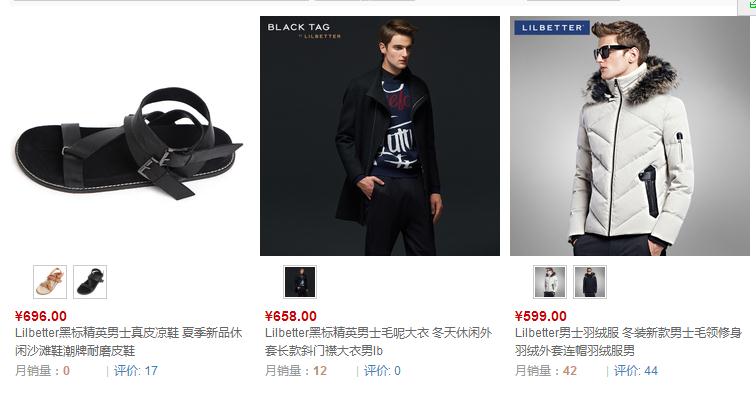756x408 pixels.
Task: Open the sandal's 17 reviews link
Action: [x=136, y=371]
